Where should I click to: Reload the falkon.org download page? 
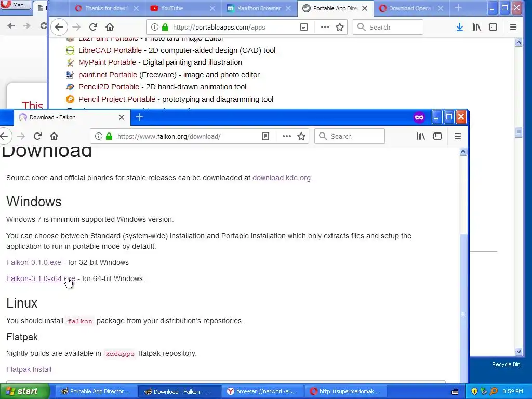[x=37, y=137]
